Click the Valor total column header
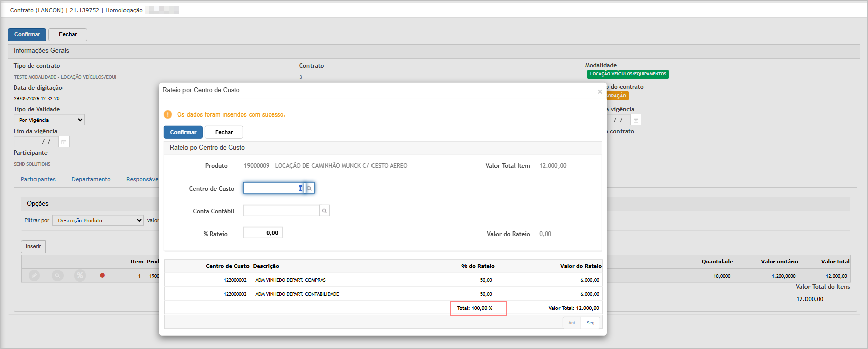The height and width of the screenshot is (349, 868). 835,261
